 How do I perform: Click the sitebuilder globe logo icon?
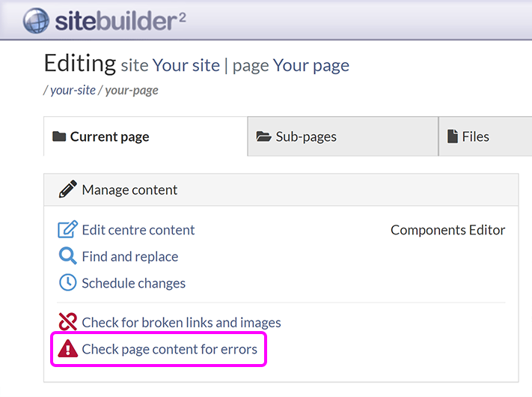pos(35,20)
